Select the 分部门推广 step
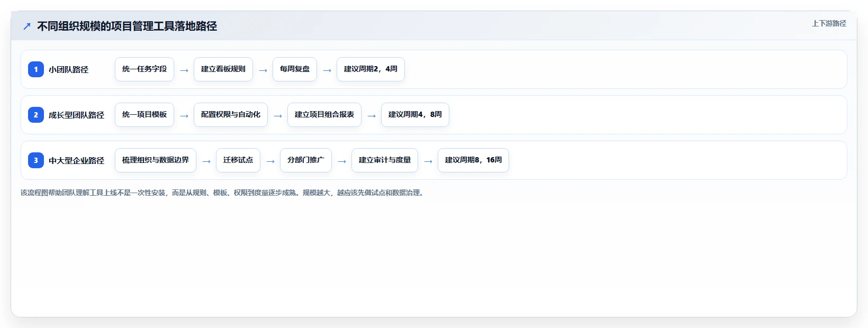This screenshot has height=328, width=868. pos(306,160)
